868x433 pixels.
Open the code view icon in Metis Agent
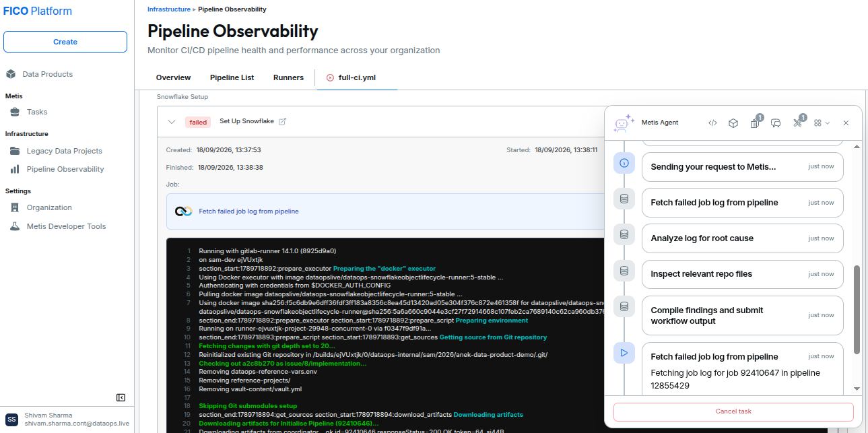click(x=712, y=123)
